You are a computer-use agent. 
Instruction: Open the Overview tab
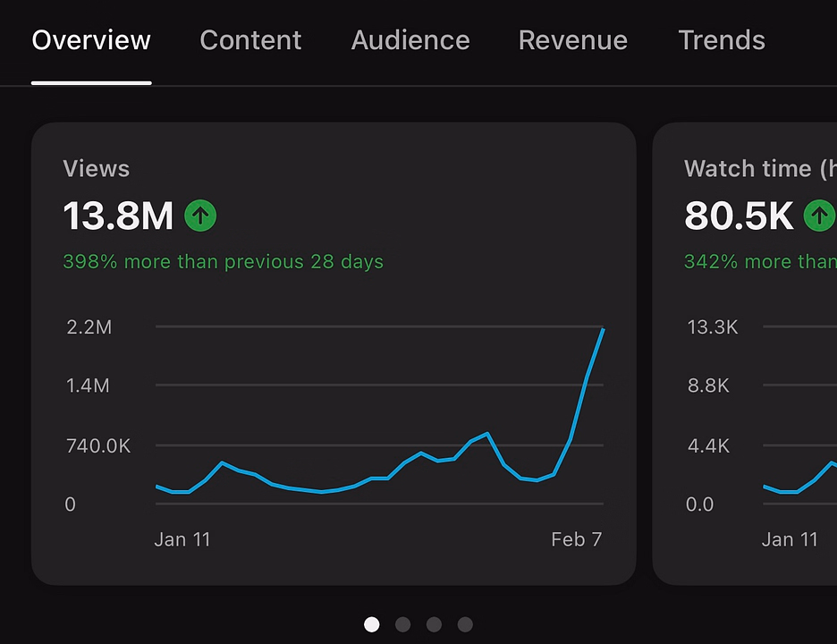coord(91,40)
